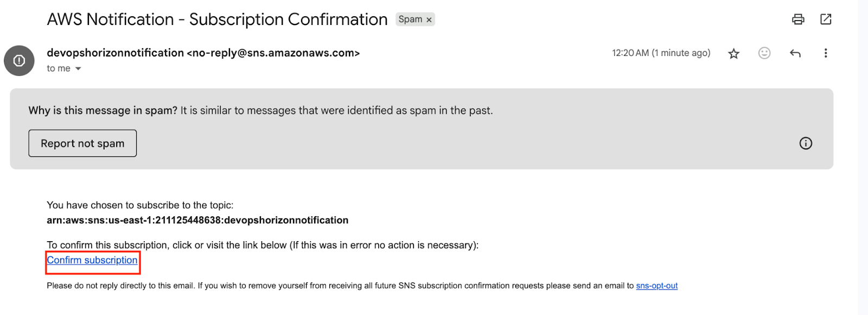Open the three-dot More options menu
The width and height of the screenshot is (868, 315).
coord(826,53)
